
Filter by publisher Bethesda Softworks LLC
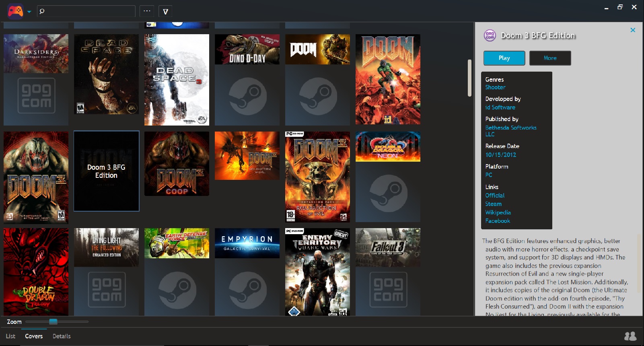coord(511,131)
